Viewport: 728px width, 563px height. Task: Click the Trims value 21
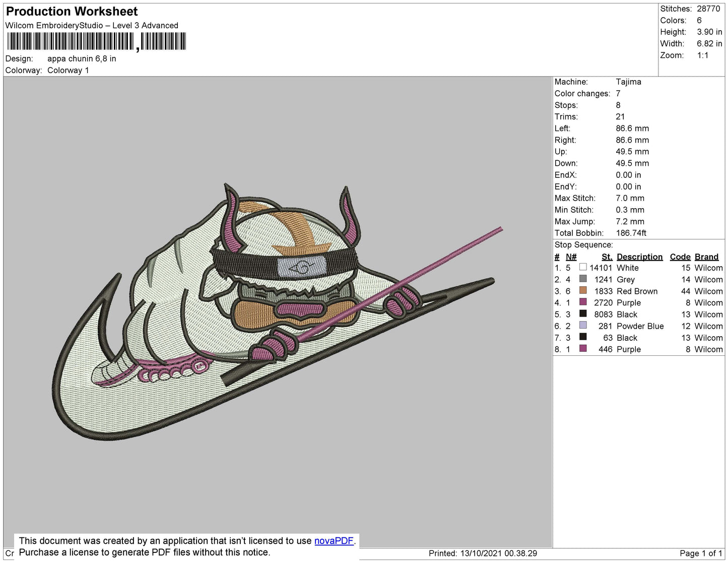click(620, 116)
